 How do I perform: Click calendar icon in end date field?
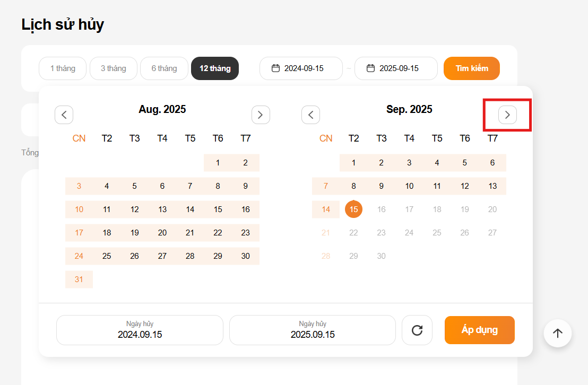tap(370, 68)
